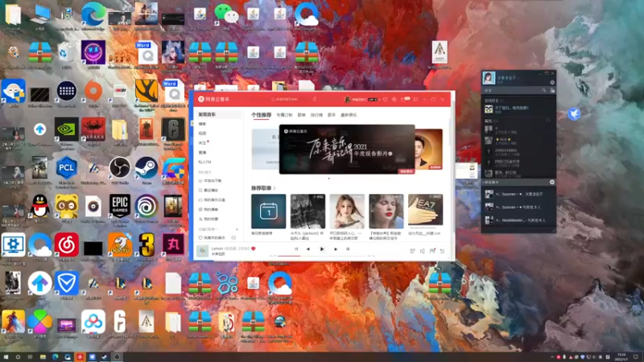Viewport: 644px width, 362px height.
Task: Open the Steam profile avatar picture
Action: (489, 77)
